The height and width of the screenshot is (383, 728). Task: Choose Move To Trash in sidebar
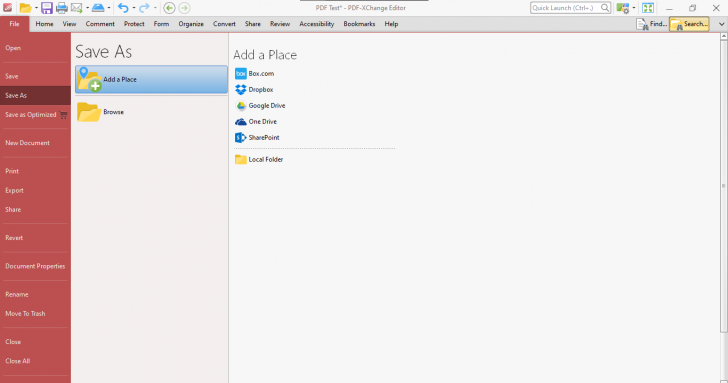click(35, 313)
